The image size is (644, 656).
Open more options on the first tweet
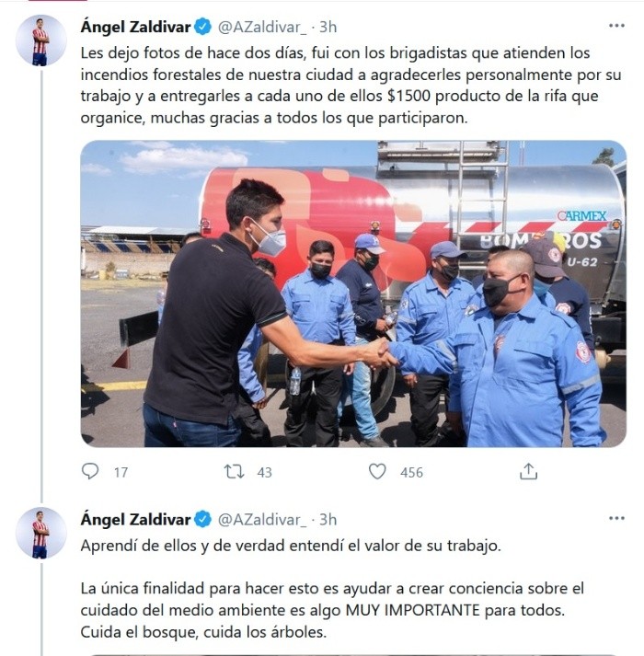point(616,26)
